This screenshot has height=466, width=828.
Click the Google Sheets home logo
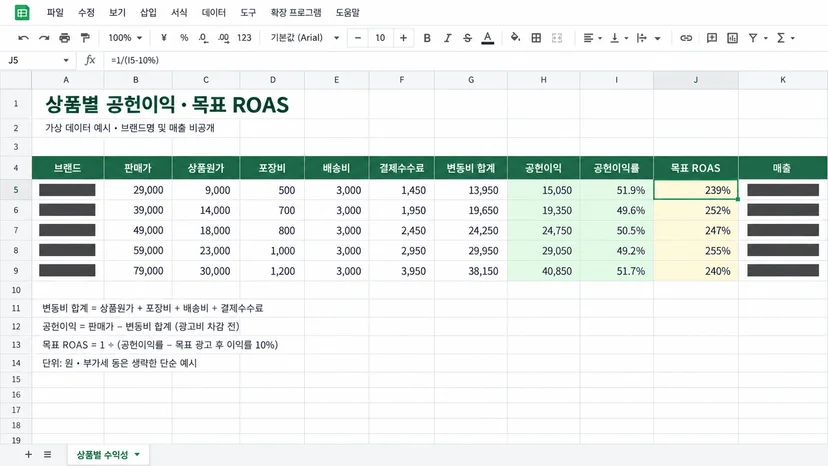tap(22, 13)
